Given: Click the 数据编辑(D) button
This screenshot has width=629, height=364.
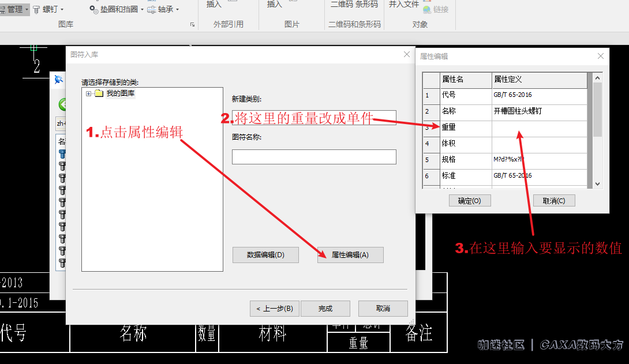Looking at the screenshot, I should pyautogui.click(x=265, y=255).
